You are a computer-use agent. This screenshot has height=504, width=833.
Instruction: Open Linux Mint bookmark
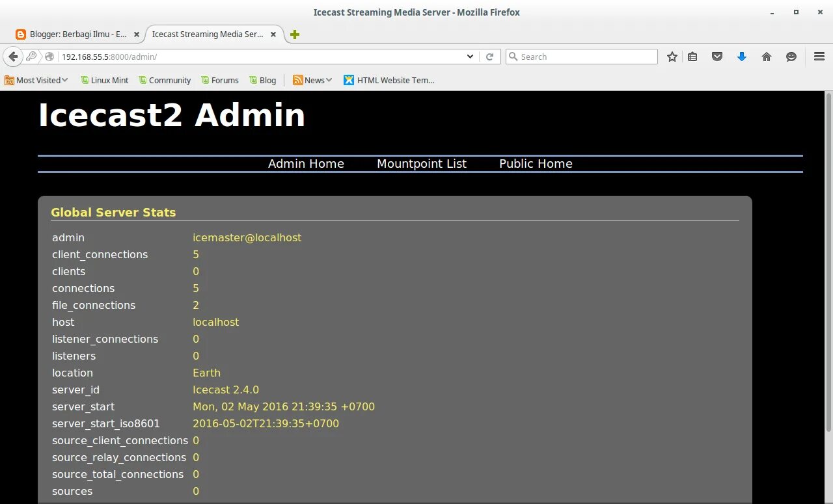(104, 80)
